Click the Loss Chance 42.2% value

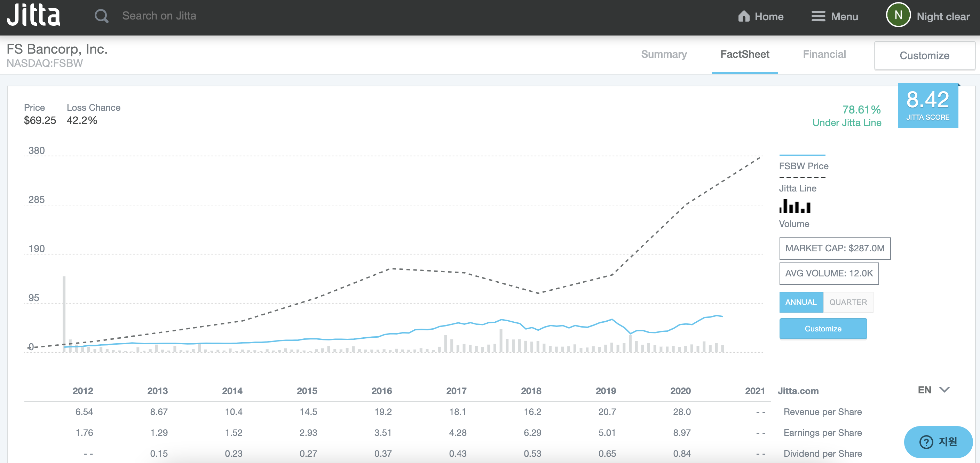coord(82,120)
